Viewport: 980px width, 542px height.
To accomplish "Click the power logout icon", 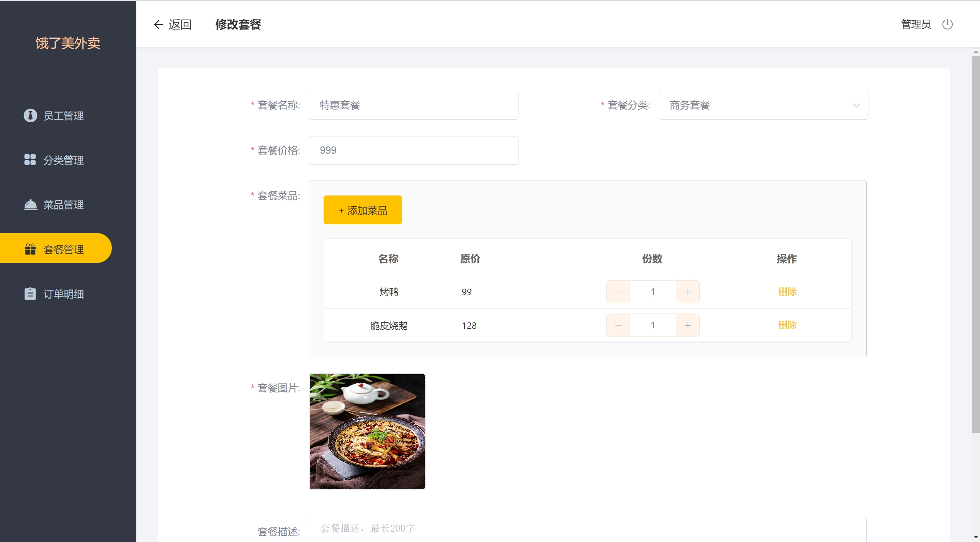I will click(x=947, y=25).
